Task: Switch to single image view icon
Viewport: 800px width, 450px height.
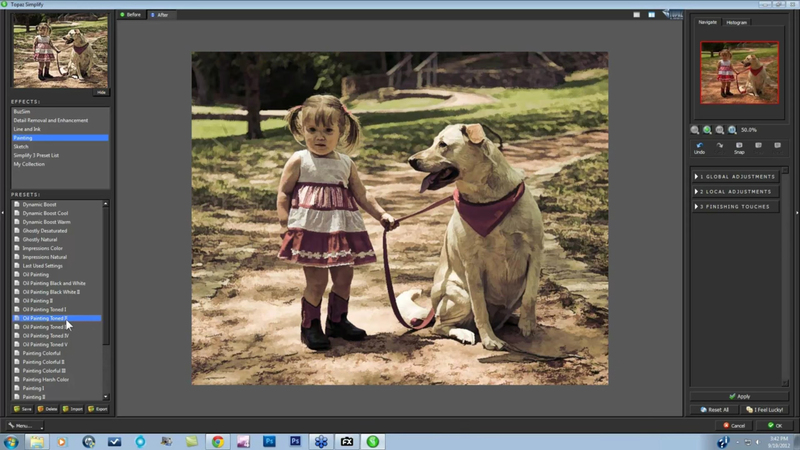Action: point(636,15)
